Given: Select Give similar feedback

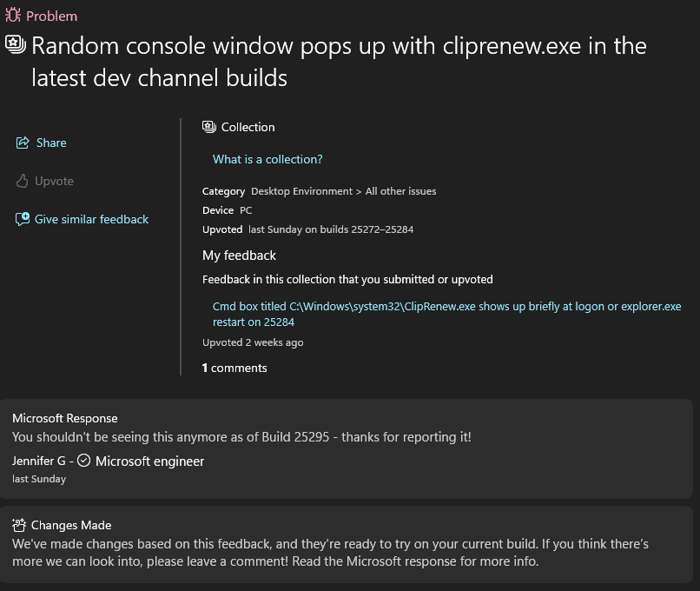Looking at the screenshot, I should pos(91,219).
